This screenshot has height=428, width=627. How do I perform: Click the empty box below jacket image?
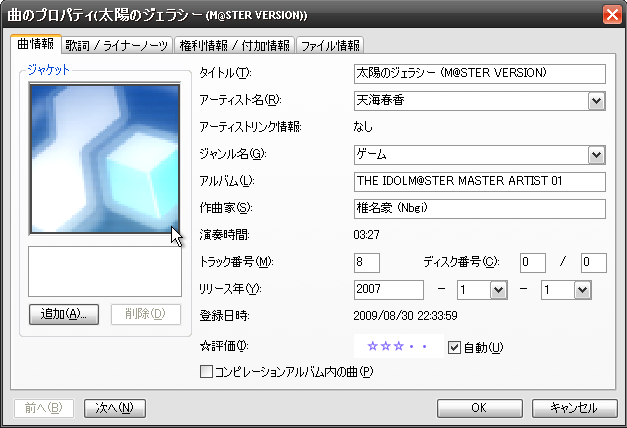point(105,271)
